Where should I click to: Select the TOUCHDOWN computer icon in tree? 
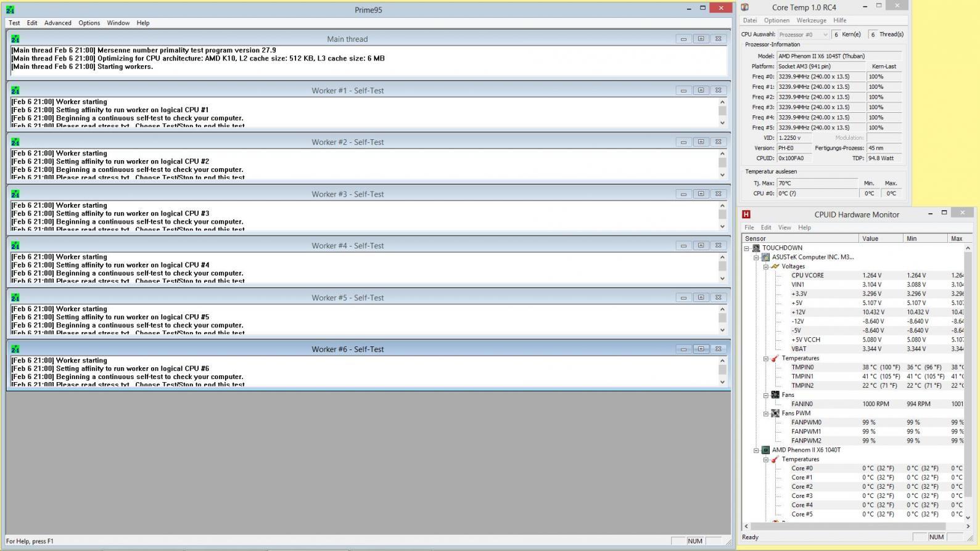coord(756,248)
